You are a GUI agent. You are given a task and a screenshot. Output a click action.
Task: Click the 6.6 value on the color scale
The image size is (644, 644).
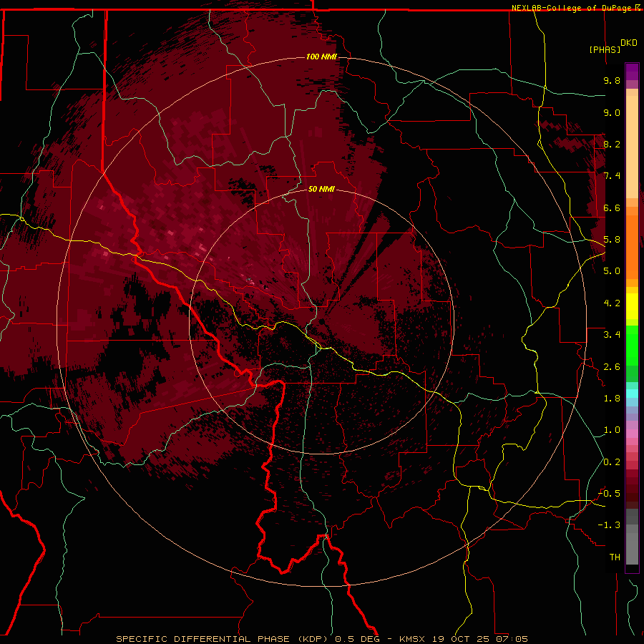pyautogui.click(x=612, y=208)
